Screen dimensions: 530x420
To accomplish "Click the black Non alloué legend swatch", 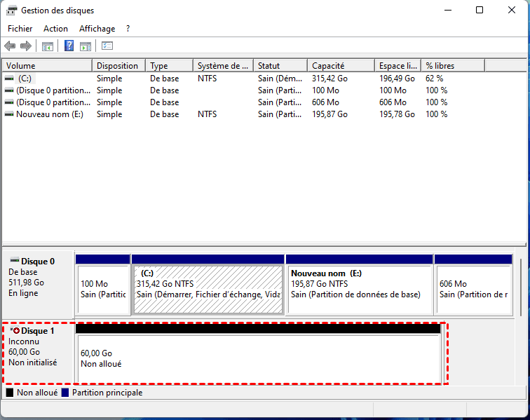I will coord(10,393).
